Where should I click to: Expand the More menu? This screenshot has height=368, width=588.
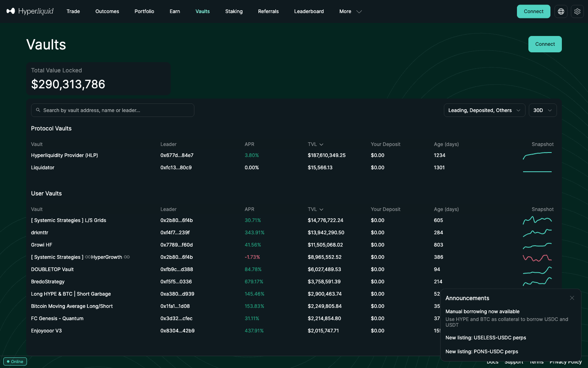pos(350,11)
